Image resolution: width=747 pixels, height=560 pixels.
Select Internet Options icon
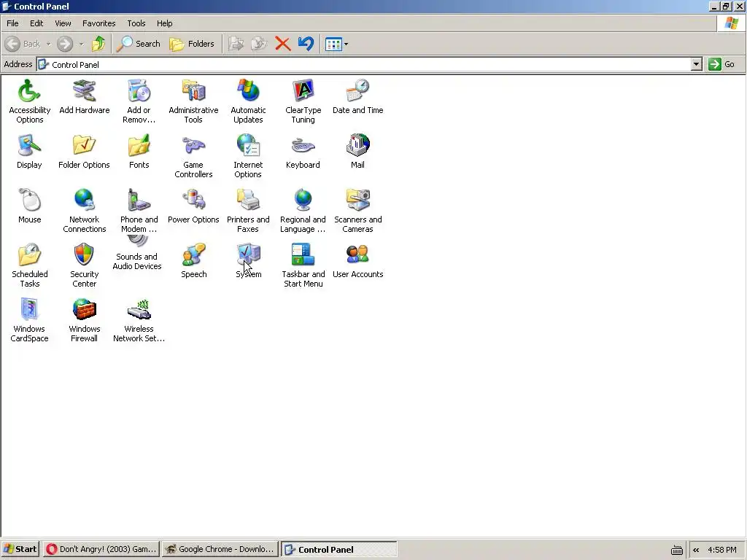(248, 145)
